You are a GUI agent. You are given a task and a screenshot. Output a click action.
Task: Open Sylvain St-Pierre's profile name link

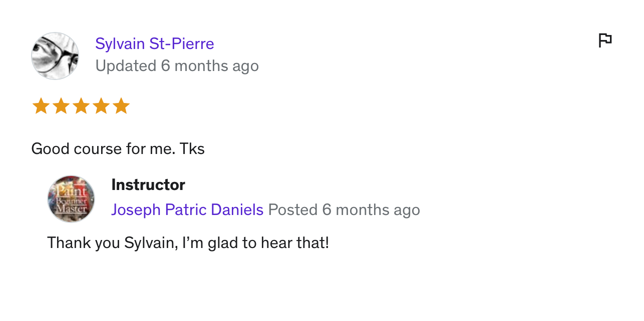point(154,44)
